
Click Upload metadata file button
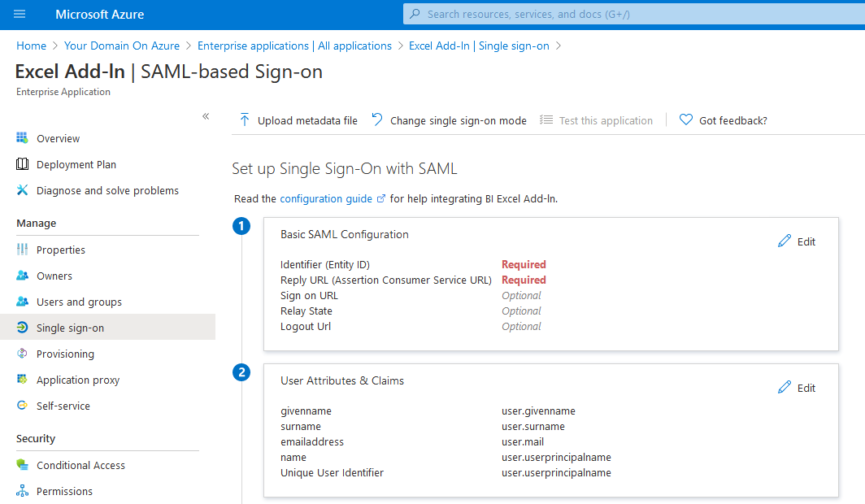298,120
